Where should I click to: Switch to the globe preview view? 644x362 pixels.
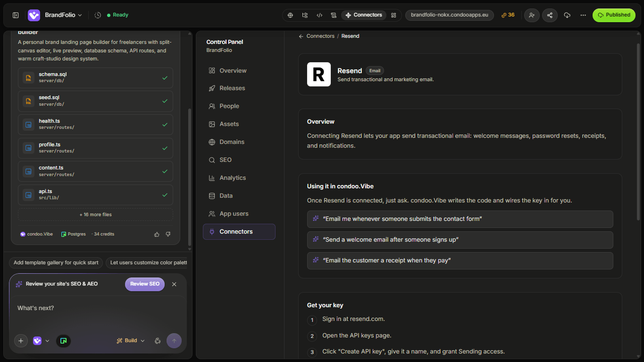pyautogui.click(x=291, y=15)
